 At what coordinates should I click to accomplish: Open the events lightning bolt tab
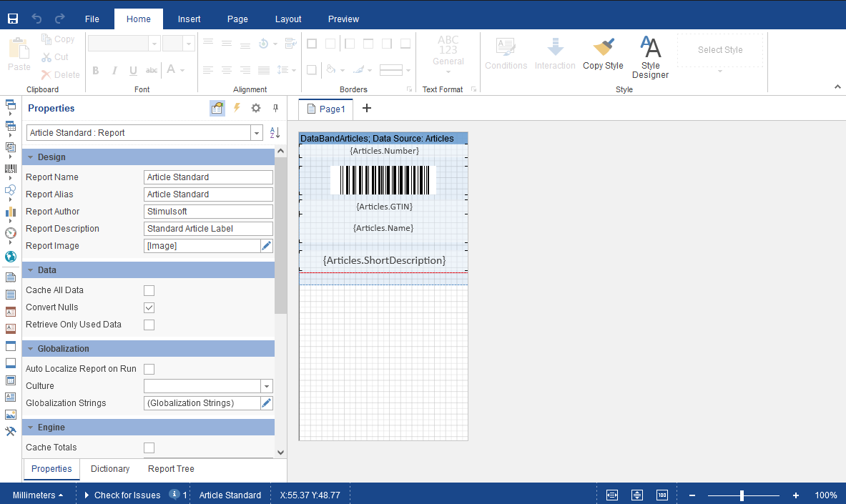(x=237, y=108)
